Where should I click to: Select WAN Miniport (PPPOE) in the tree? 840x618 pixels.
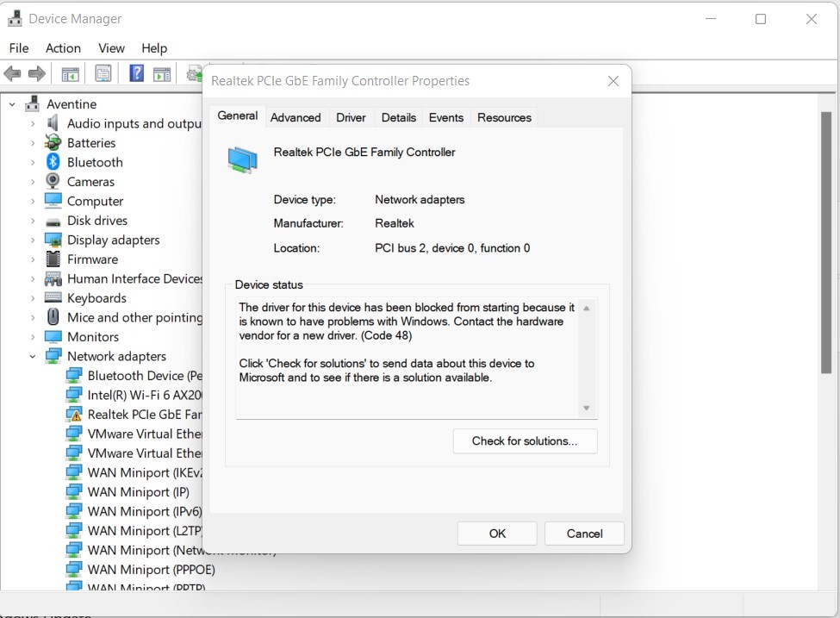(151, 569)
